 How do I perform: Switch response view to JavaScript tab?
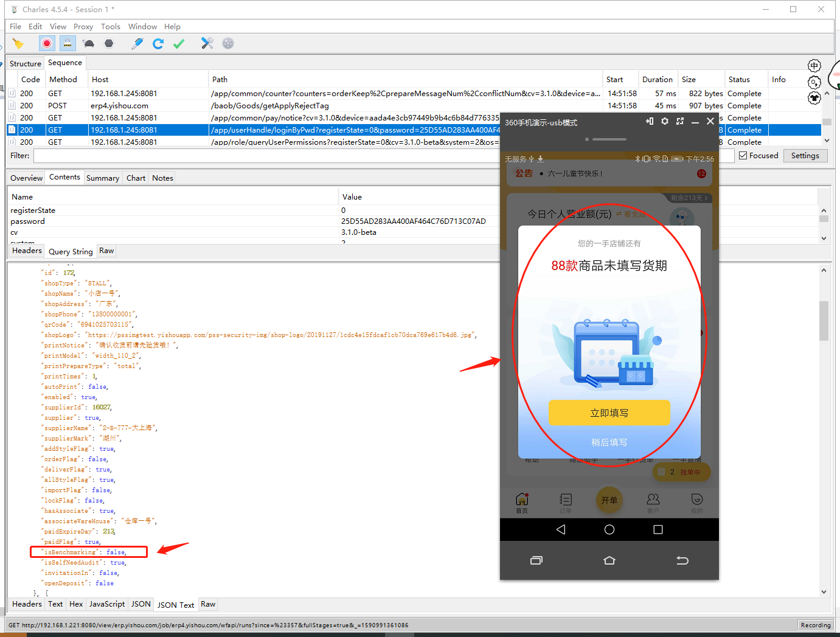[107, 604]
